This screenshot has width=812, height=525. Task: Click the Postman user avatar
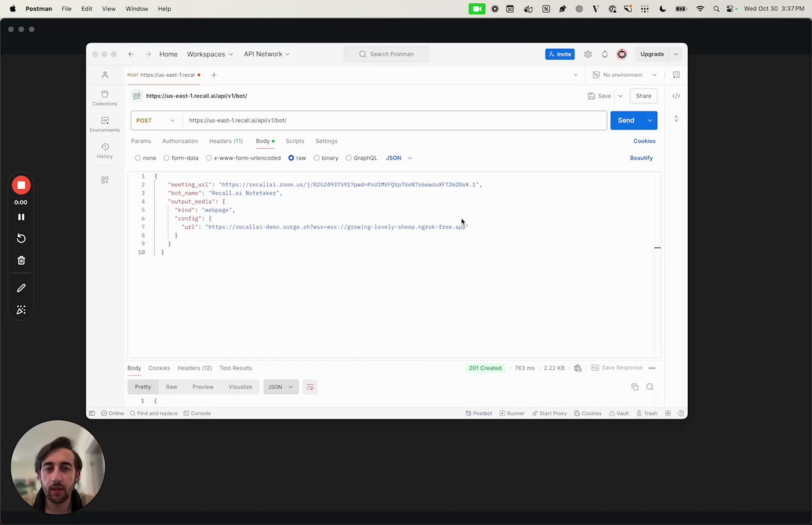pyautogui.click(x=622, y=54)
